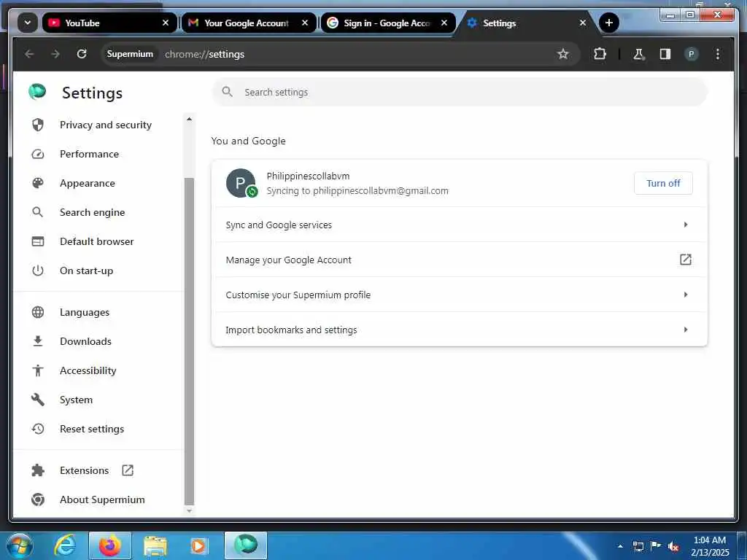Open the Extensions toolbar puzzle icon
Screen dimensions: 747x560
click(600, 54)
